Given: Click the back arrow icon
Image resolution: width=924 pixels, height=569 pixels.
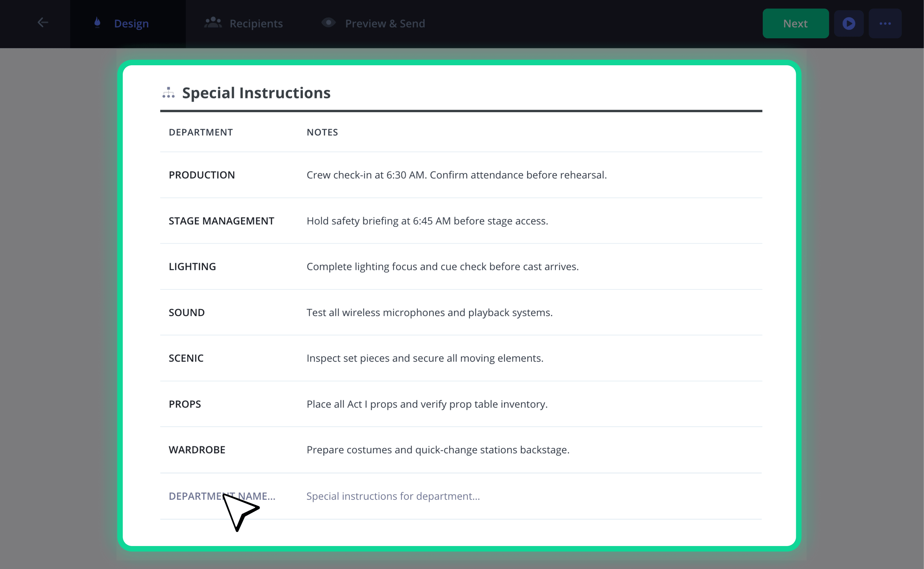Looking at the screenshot, I should pos(43,23).
